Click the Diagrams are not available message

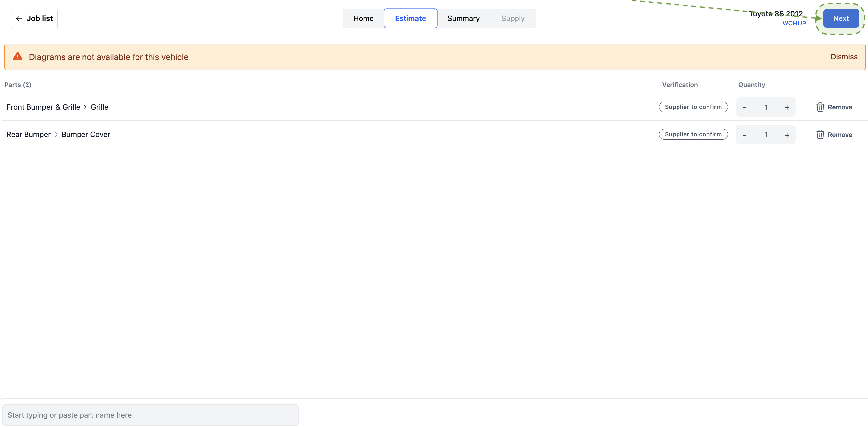(x=109, y=57)
